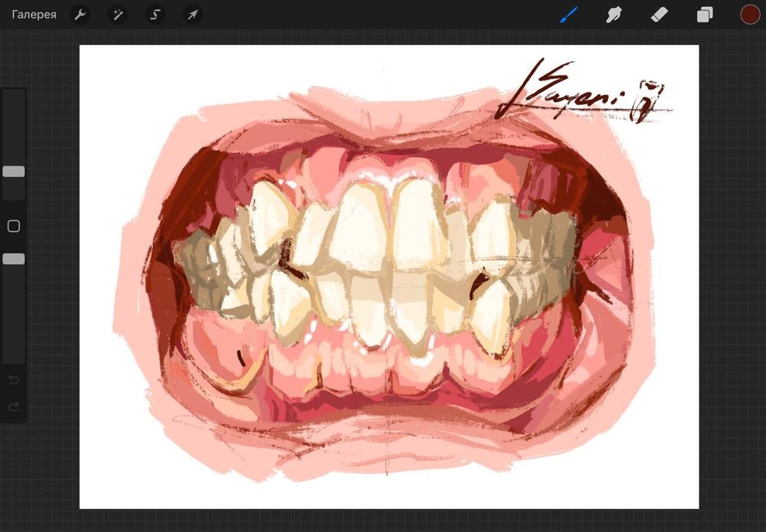The image size is (766, 532).
Task: Redo the stroke via sidebar arrow
Action: [14, 406]
